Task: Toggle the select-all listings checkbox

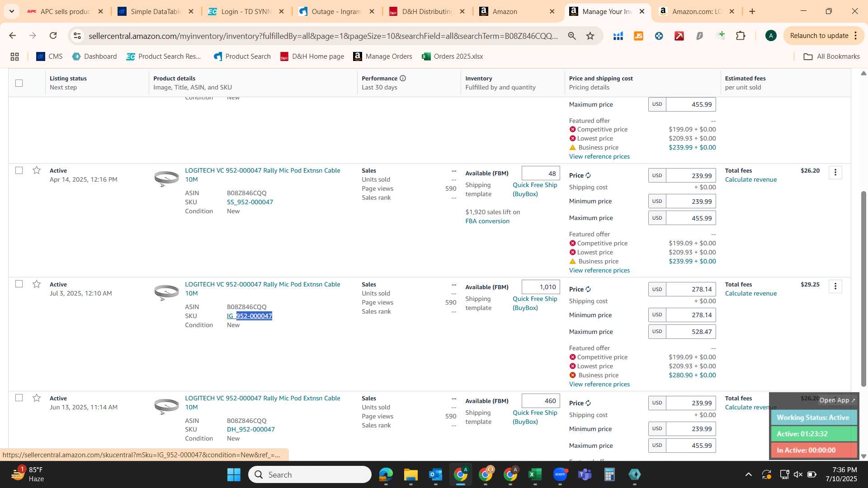Action: [19, 83]
